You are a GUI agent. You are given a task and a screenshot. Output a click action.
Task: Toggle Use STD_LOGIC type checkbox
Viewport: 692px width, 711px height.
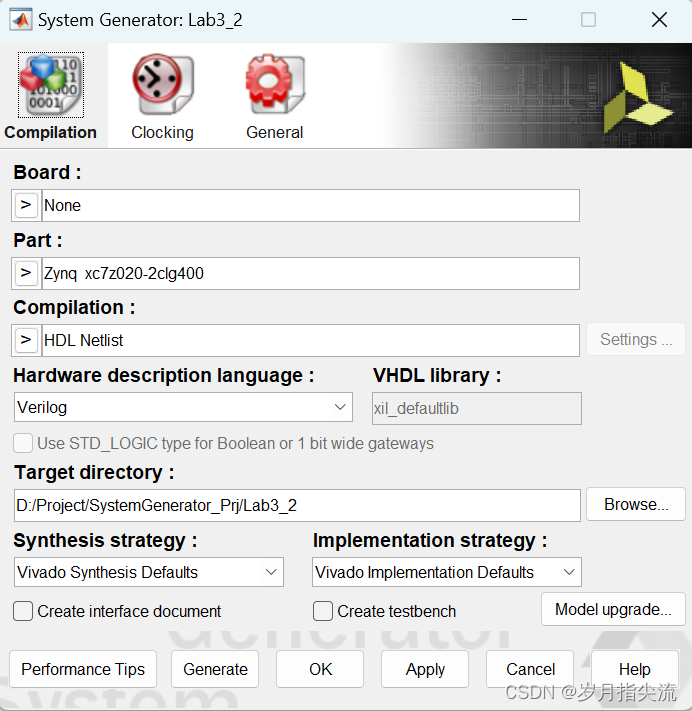point(23,443)
